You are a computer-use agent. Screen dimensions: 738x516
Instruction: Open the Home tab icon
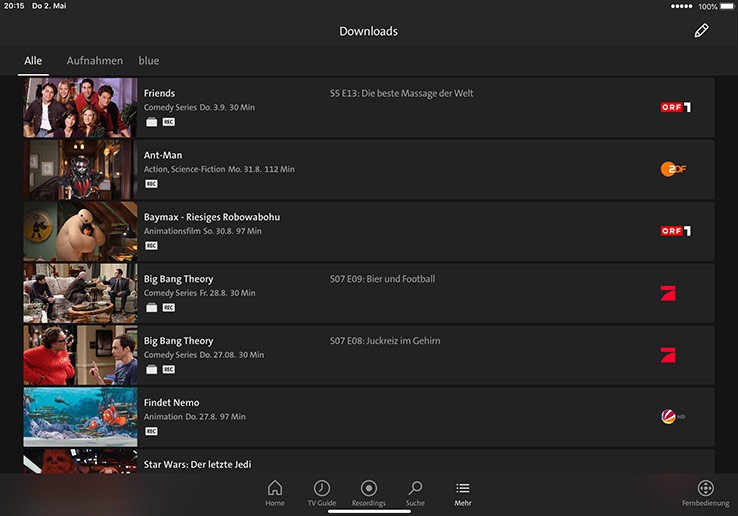pyautogui.click(x=275, y=488)
